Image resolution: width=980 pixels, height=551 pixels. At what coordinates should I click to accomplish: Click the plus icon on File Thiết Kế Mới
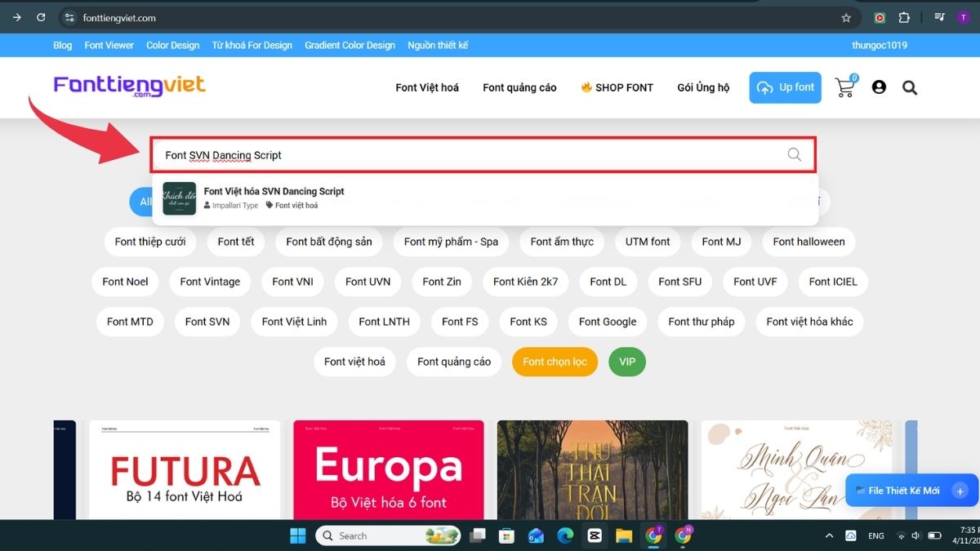click(960, 491)
